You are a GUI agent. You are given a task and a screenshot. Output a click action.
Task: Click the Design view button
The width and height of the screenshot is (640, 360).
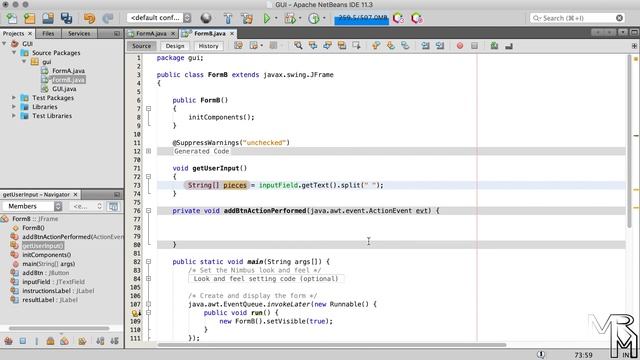click(x=175, y=46)
